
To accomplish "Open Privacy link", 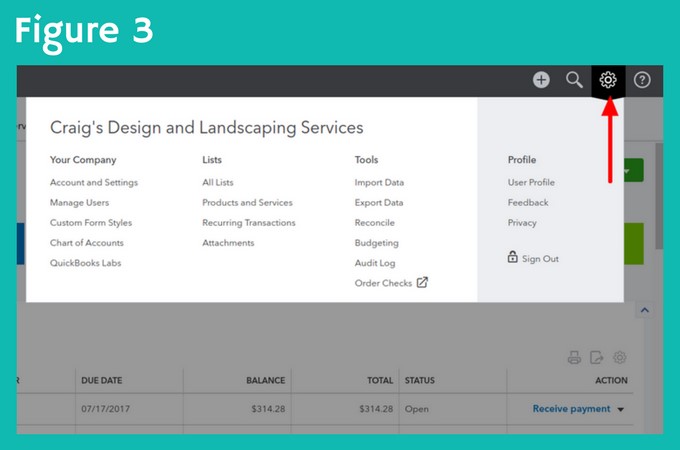I will point(522,223).
